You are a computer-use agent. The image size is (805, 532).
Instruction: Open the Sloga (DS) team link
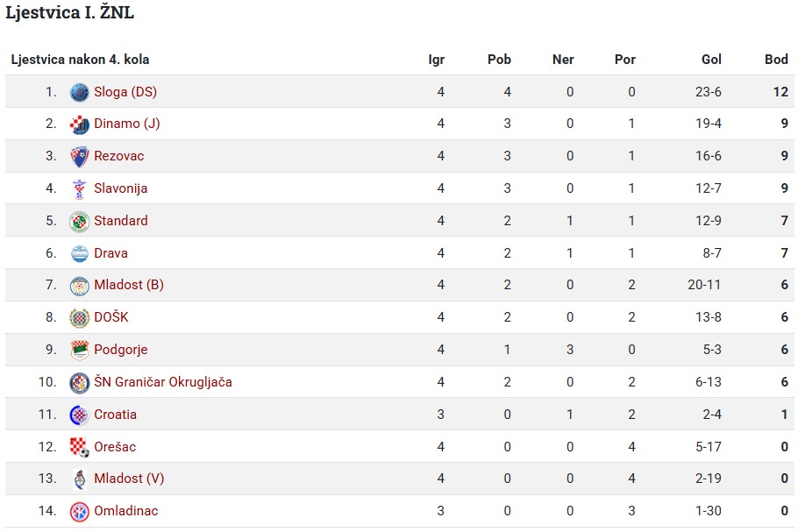(125, 92)
